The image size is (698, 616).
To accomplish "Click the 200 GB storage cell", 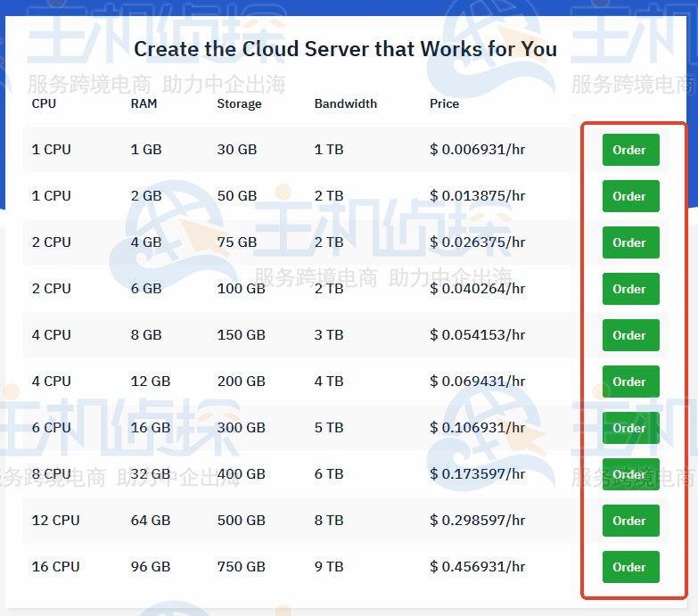I will coord(242,381).
